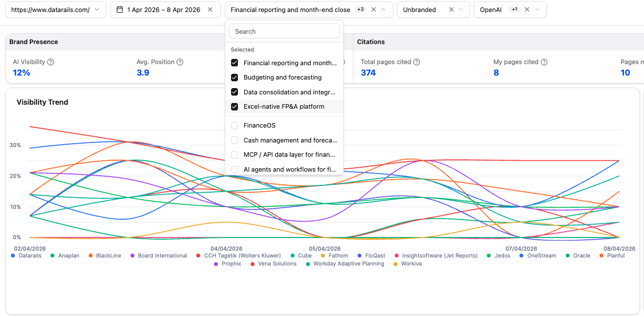The height and width of the screenshot is (317, 644).
Task: Open the datarails.com URL dropdown
Action: (55, 10)
